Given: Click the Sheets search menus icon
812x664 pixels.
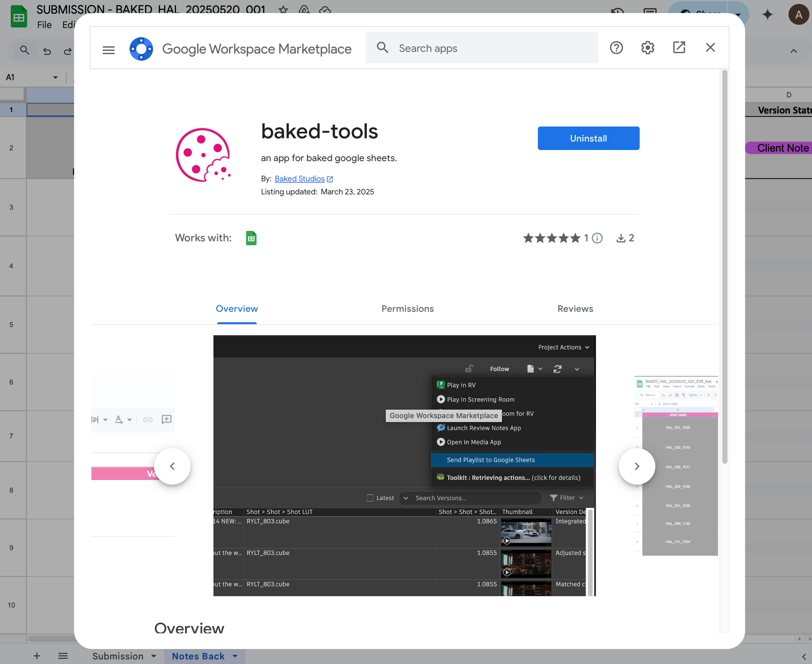Looking at the screenshot, I should coord(24,50).
